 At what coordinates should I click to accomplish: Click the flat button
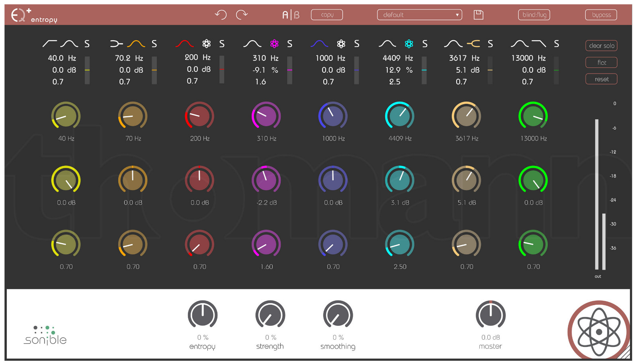[601, 62]
